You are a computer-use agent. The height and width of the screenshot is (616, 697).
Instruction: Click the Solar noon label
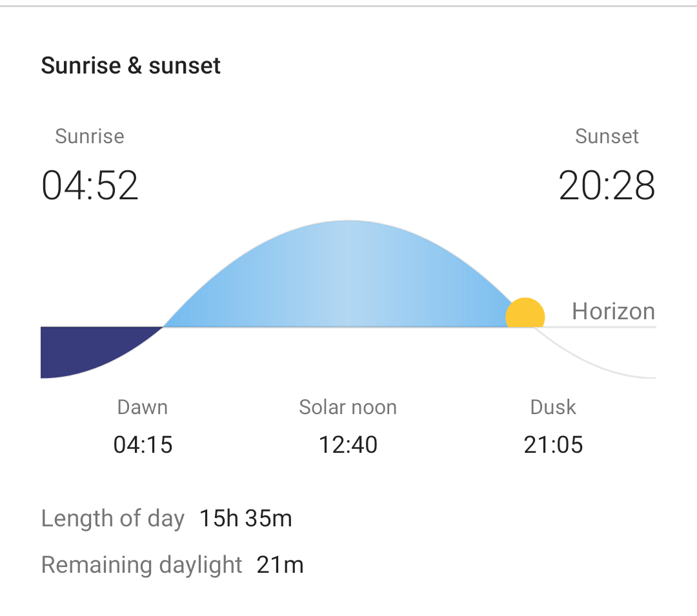(348, 407)
